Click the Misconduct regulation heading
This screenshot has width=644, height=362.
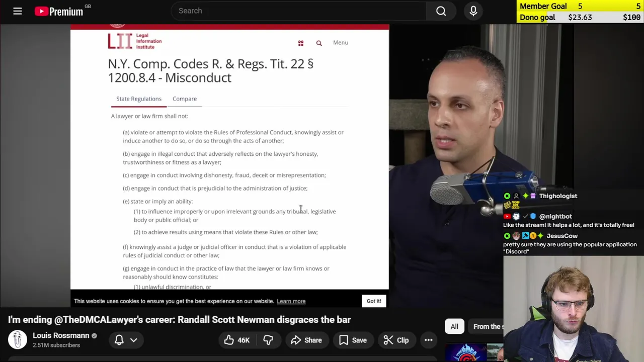[210, 71]
